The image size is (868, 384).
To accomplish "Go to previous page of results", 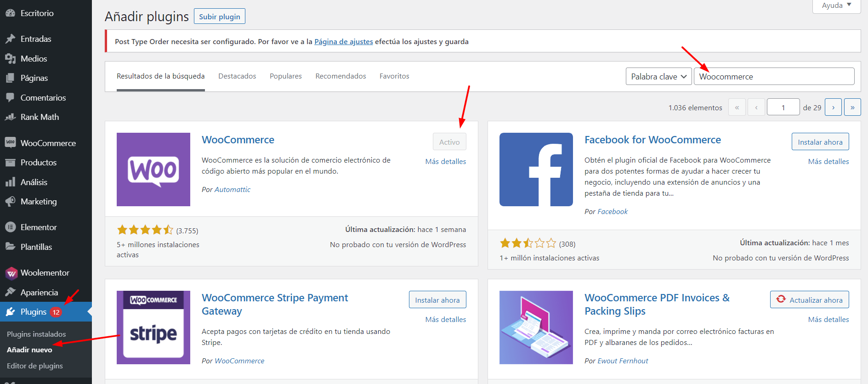I will pos(756,107).
